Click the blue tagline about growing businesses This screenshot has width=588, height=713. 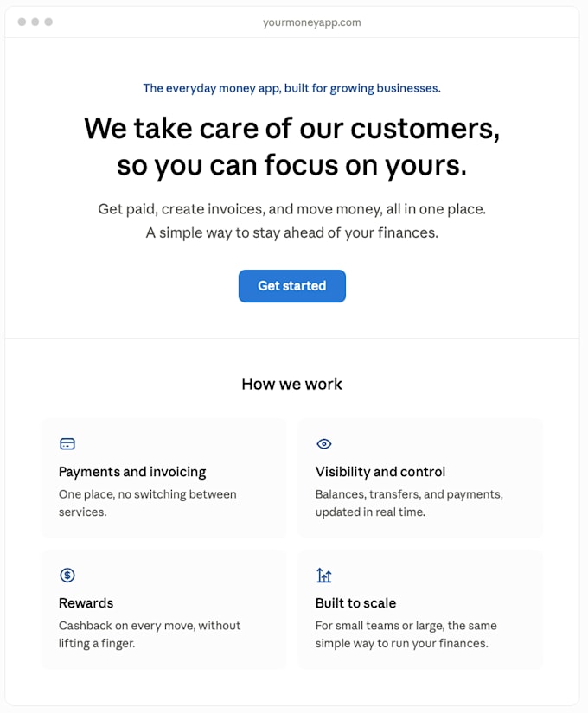291,88
